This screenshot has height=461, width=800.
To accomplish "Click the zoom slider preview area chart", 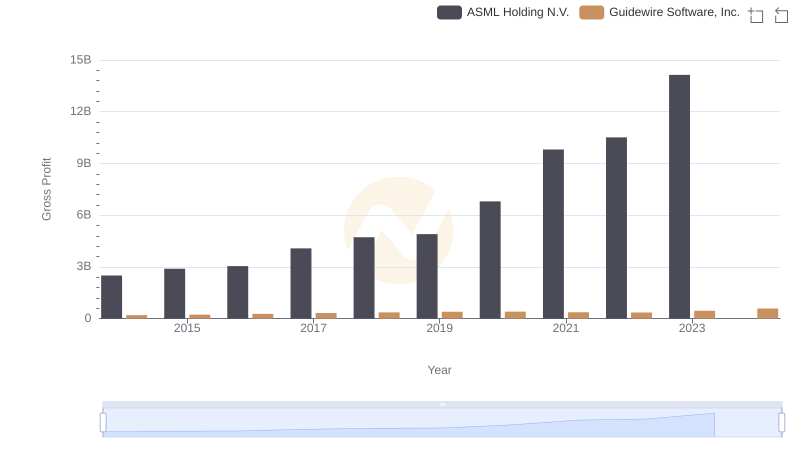I will (442, 423).
